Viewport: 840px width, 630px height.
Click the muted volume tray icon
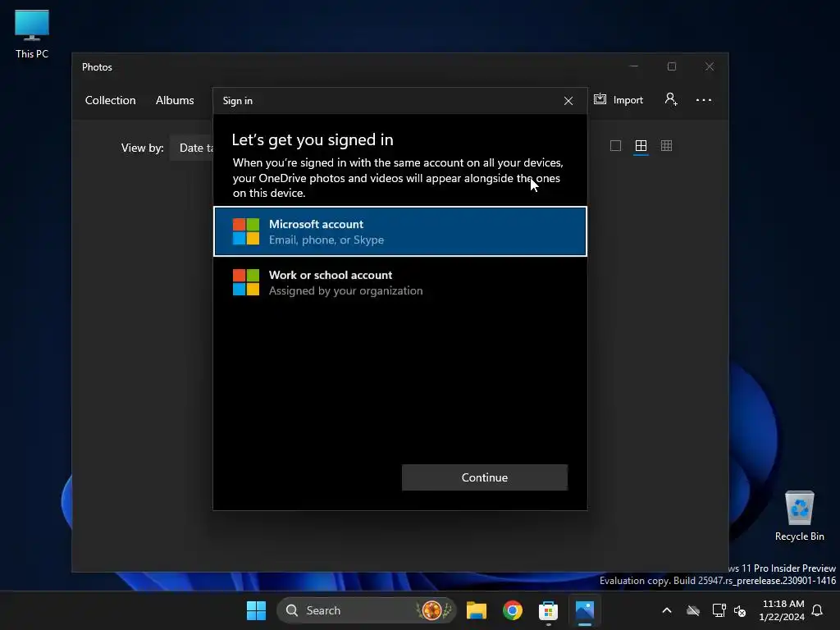pyautogui.click(x=740, y=610)
